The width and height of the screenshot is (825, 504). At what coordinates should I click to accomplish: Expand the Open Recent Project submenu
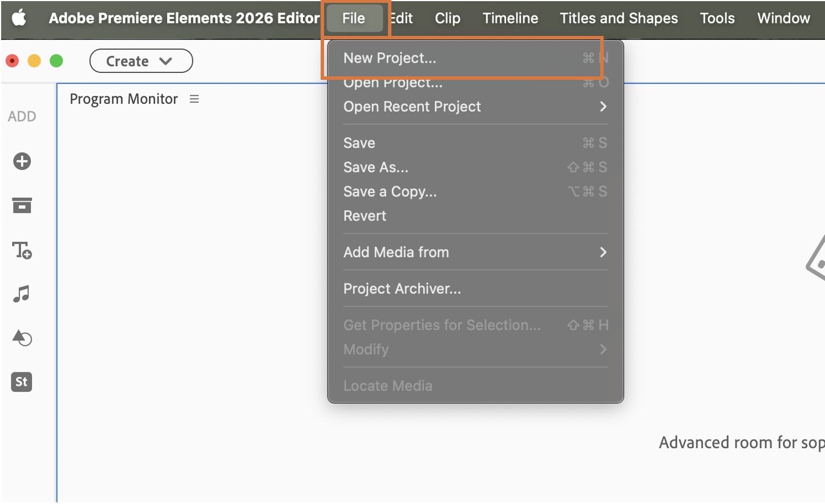pos(475,107)
